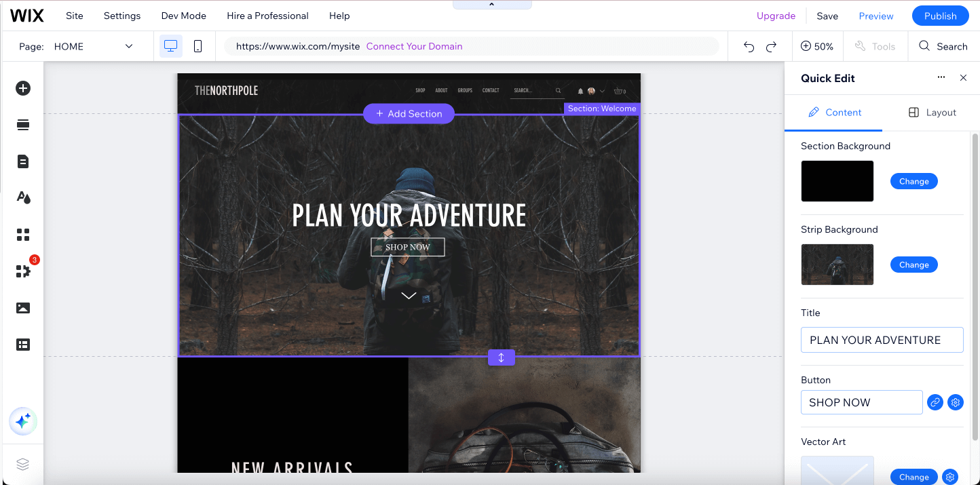Click THENORTHPOLE site logo text
Image resolution: width=980 pixels, height=485 pixels.
(226, 90)
